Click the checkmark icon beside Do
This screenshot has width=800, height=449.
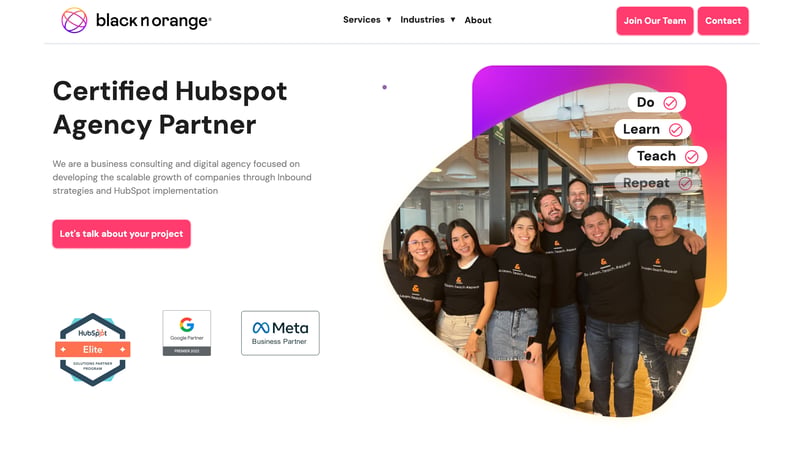tap(670, 103)
